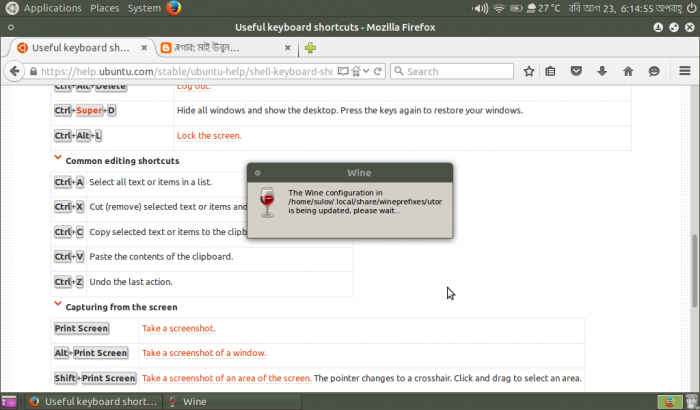
Task: Click the Search input field
Action: (452, 71)
